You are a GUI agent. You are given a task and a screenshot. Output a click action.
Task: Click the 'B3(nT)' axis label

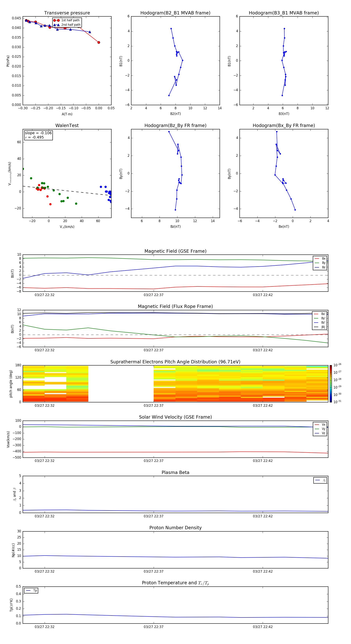[x=284, y=114]
